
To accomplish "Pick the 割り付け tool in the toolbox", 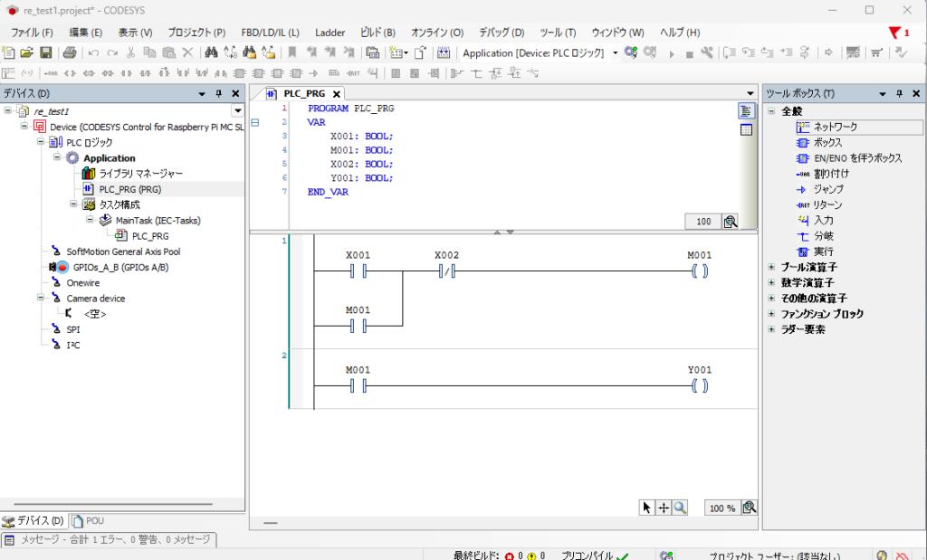I will (830, 174).
